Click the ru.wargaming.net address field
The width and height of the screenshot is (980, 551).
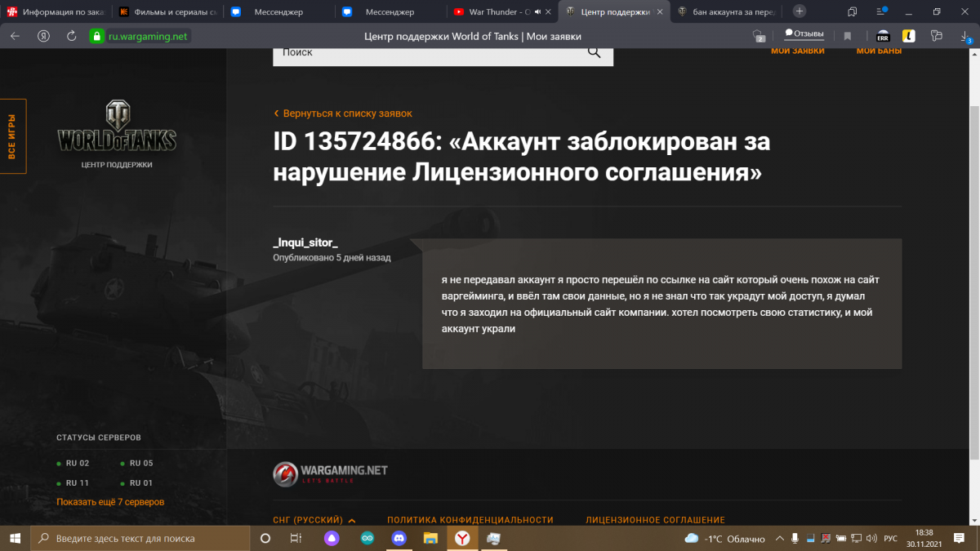[148, 36]
